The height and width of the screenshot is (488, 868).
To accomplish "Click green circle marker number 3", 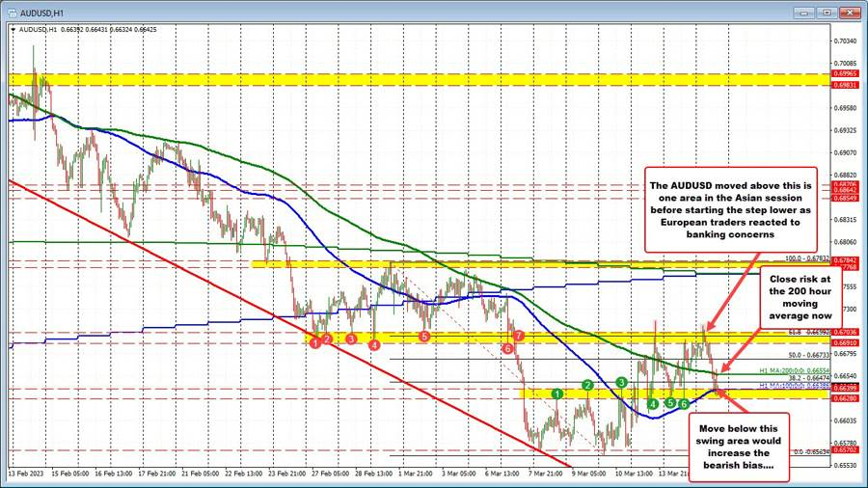I will click(622, 383).
